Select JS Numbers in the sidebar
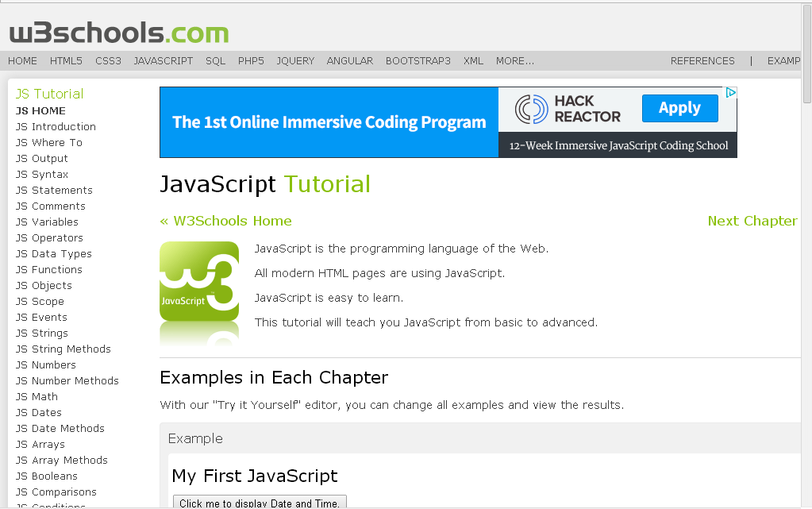This screenshot has width=812, height=509. (x=45, y=365)
